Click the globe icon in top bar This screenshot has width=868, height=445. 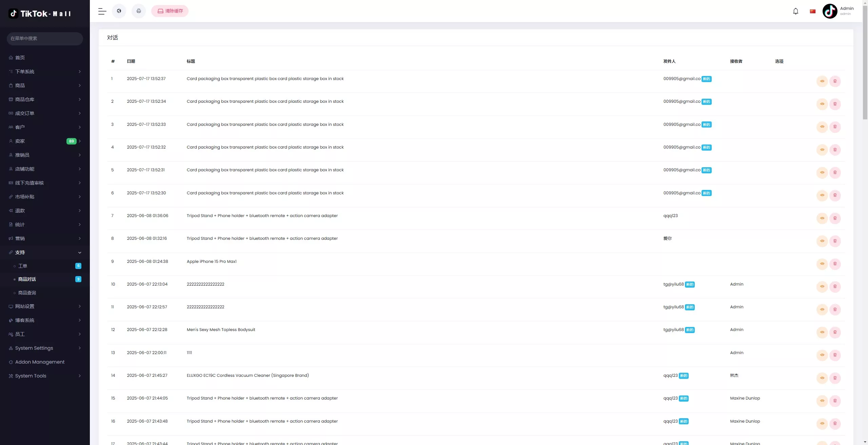(119, 11)
